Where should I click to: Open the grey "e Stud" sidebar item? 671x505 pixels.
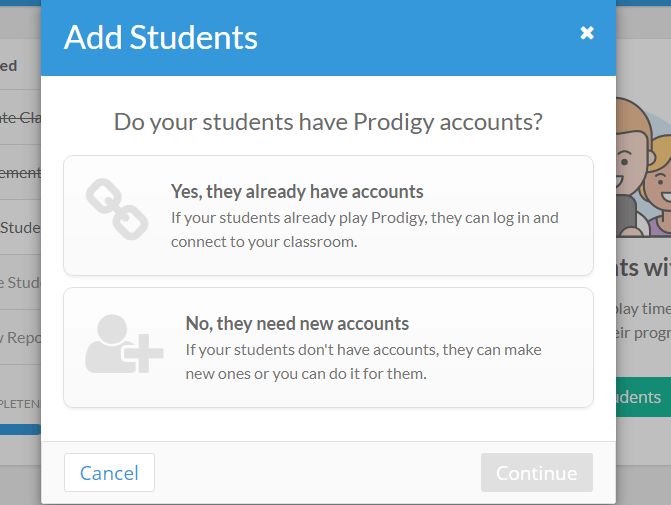(20, 282)
